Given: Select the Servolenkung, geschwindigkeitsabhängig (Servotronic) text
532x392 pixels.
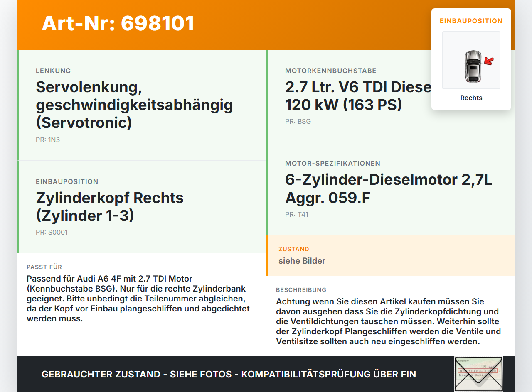Looking at the screenshot, I should (134, 105).
